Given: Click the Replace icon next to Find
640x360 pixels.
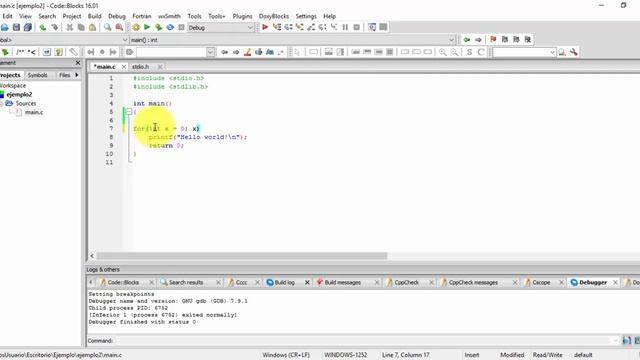Looking at the screenshot, I should (x=119, y=27).
